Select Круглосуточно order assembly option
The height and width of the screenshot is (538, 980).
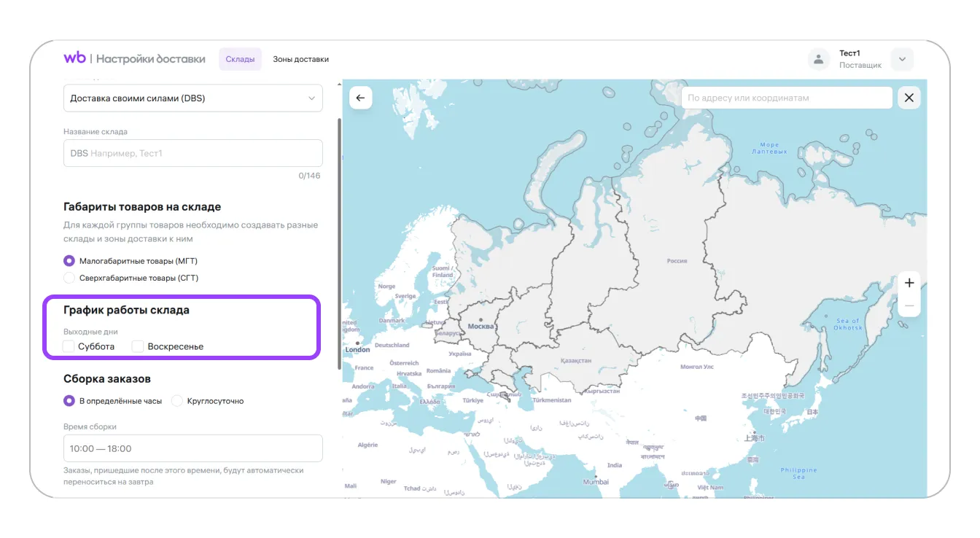coord(177,401)
